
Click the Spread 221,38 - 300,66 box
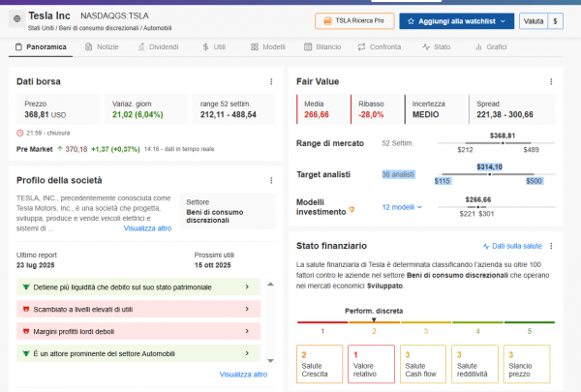511,109
